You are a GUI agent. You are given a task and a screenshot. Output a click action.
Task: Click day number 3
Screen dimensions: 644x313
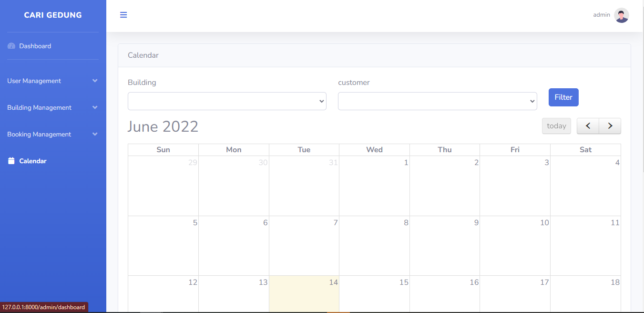pyautogui.click(x=547, y=163)
